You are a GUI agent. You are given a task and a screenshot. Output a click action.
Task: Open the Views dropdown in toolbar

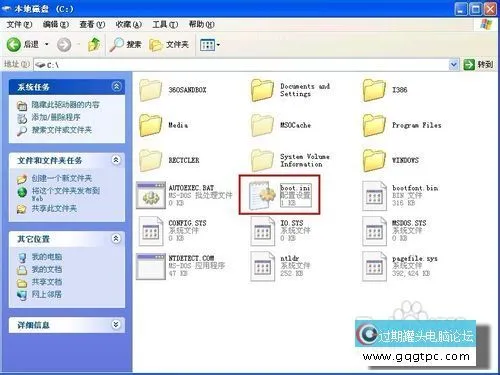tap(210, 45)
